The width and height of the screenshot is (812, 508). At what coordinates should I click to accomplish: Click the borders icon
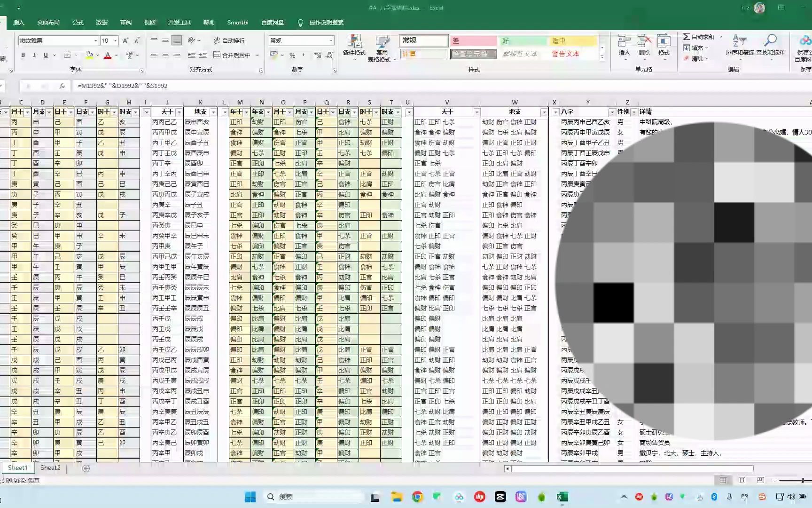click(x=68, y=55)
